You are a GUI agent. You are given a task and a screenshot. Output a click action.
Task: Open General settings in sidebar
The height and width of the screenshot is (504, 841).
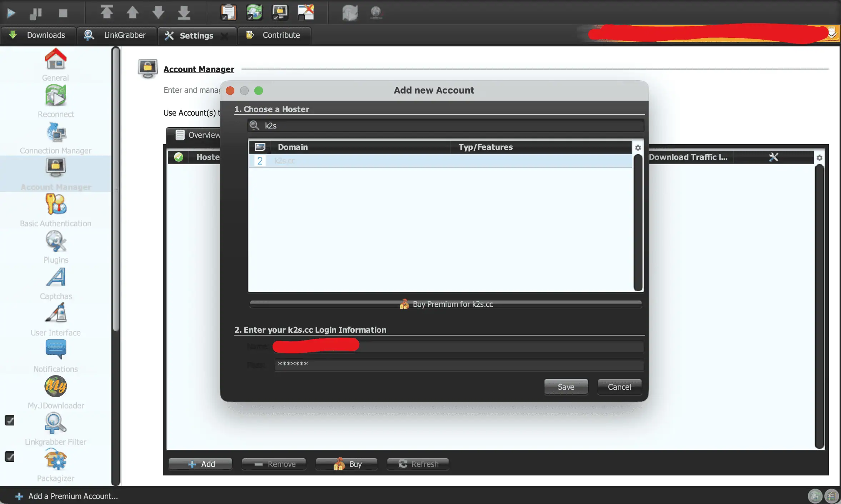coord(55,65)
